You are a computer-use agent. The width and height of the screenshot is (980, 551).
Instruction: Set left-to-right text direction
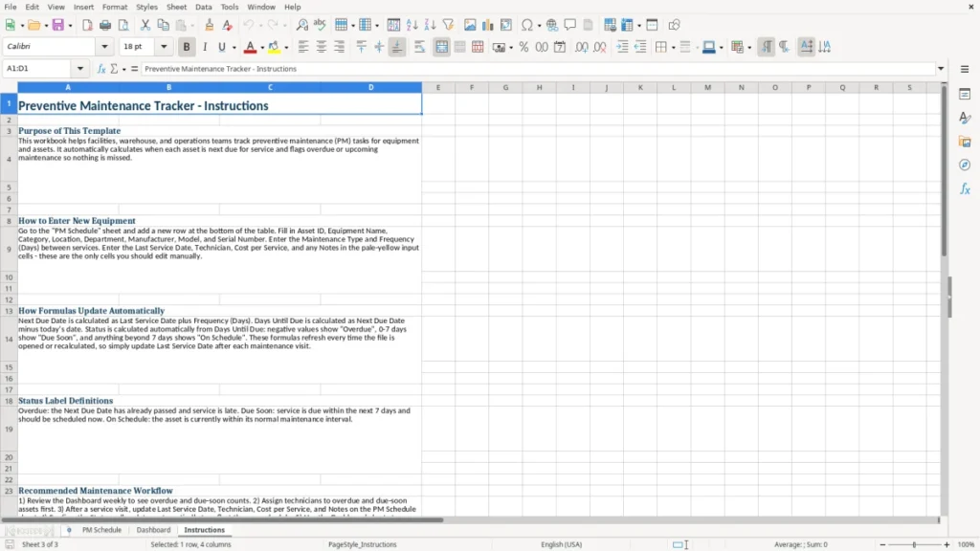coord(767,47)
